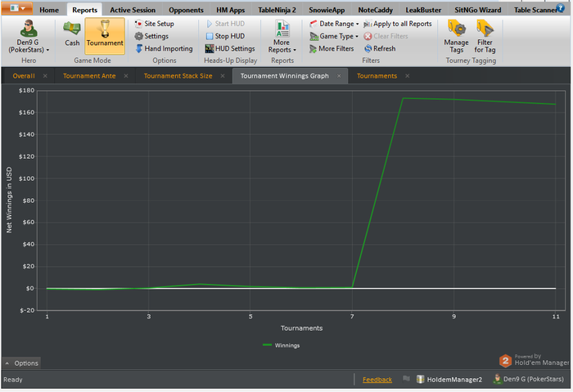Click the Tournaments x-axis title
The image size is (573, 392).
(301, 328)
